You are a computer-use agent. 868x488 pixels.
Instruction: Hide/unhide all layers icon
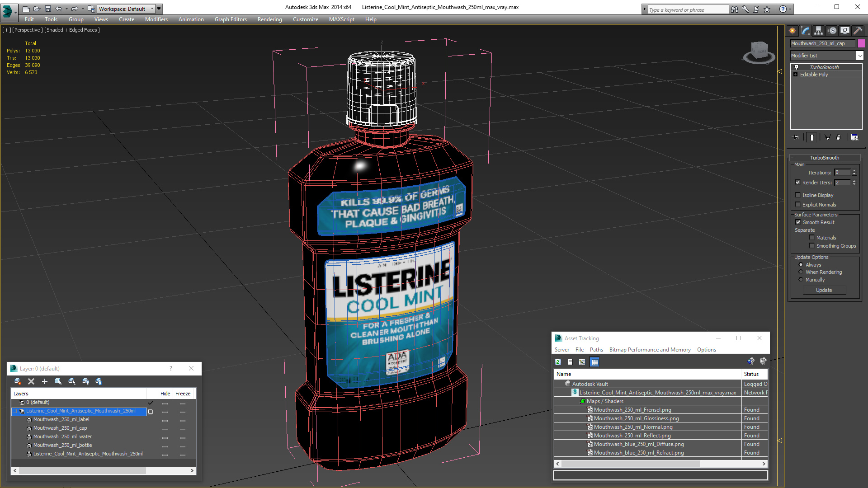click(x=85, y=381)
